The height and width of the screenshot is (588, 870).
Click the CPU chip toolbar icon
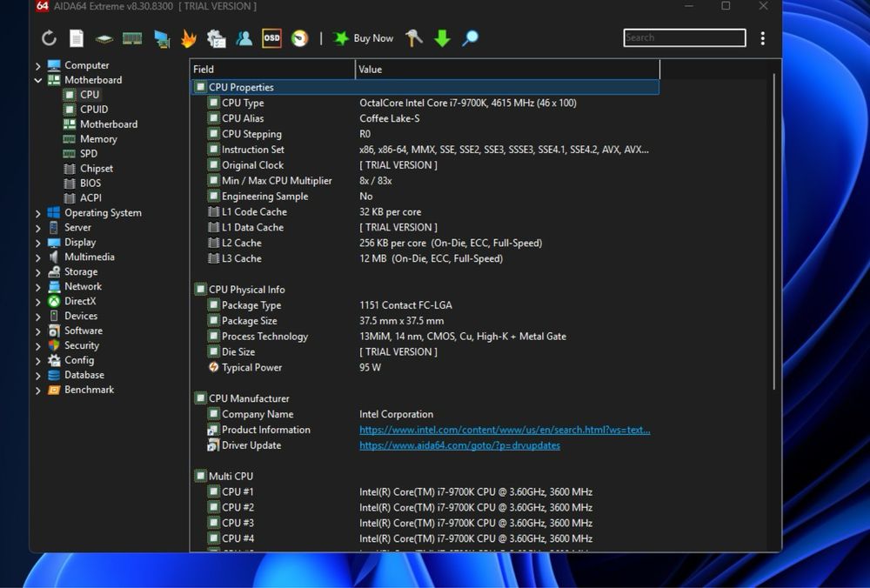(x=104, y=39)
